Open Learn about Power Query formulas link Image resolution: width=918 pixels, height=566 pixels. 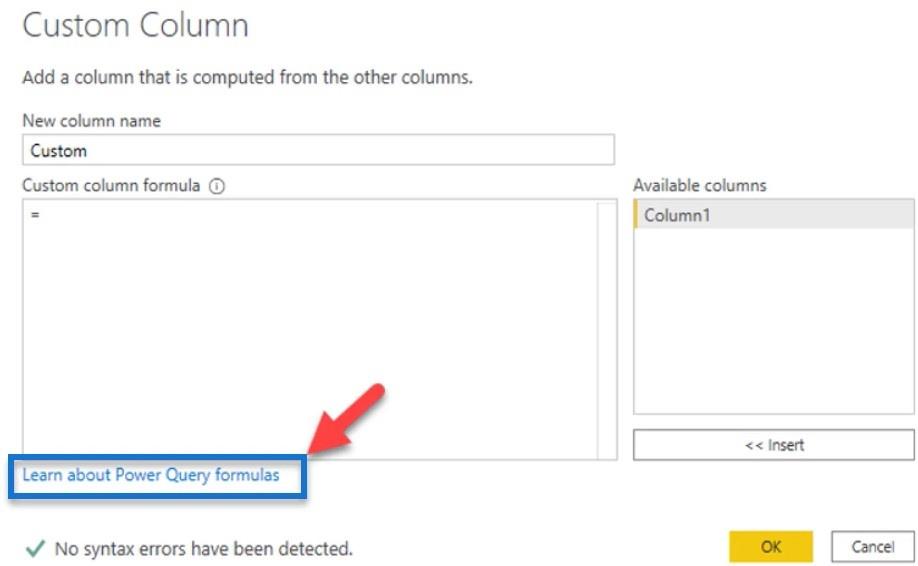[151, 475]
